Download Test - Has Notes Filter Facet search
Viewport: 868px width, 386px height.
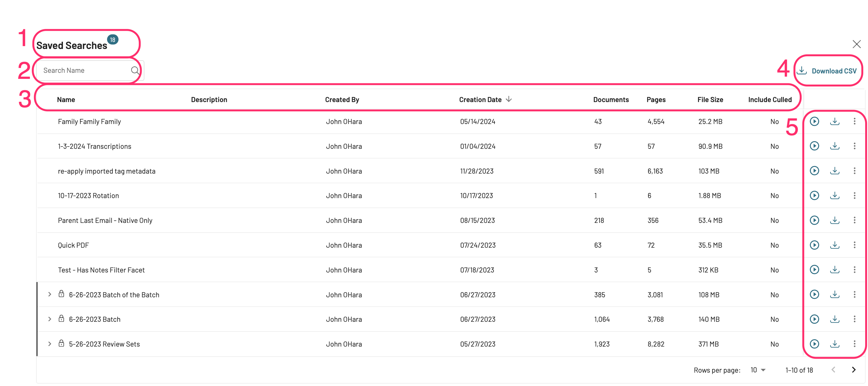pyautogui.click(x=835, y=270)
